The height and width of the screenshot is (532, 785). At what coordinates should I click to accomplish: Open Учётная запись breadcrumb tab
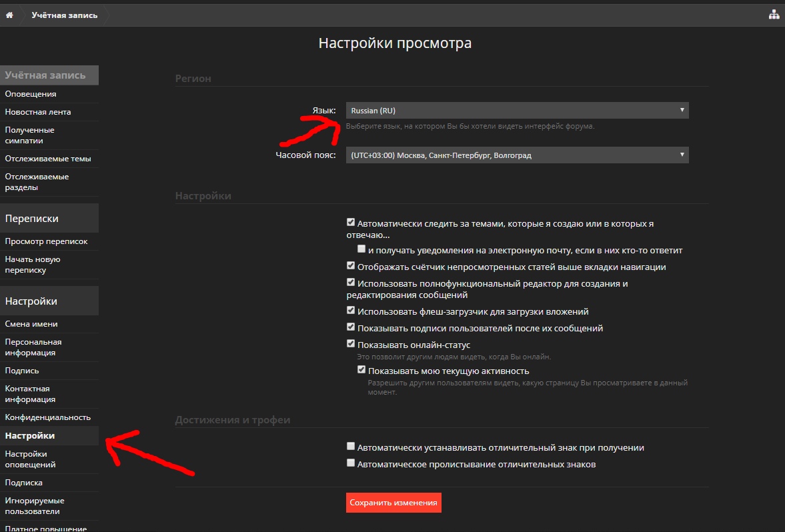pos(64,15)
